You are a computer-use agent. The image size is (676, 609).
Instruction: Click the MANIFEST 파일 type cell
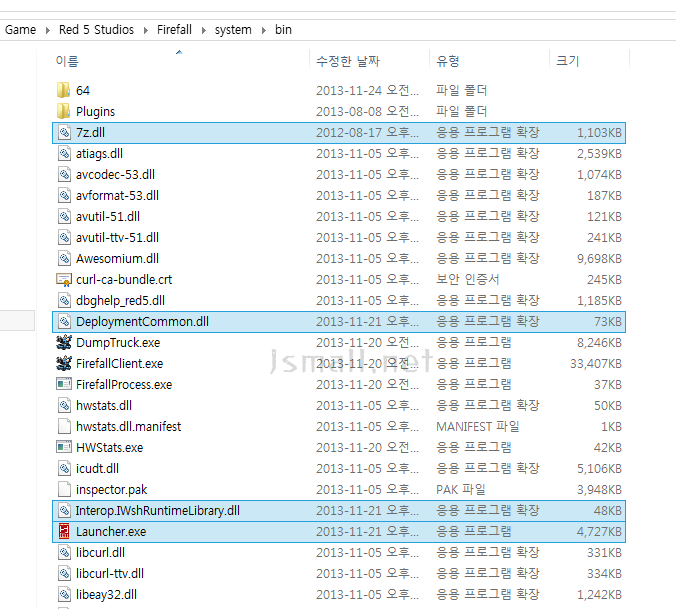click(x=478, y=427)
